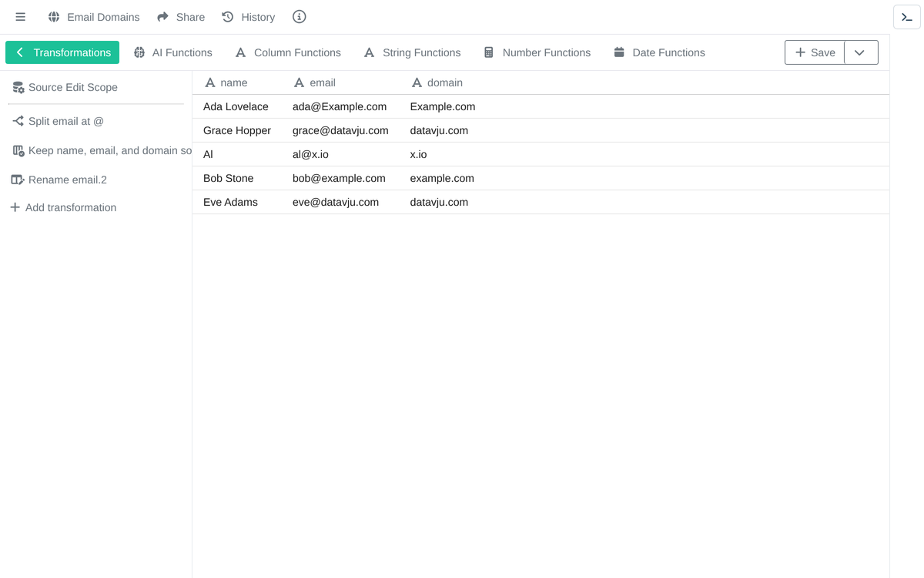Click the Share link label
Image resolution: width=924 pixels, height=578 pixels.
pyautogui.click(x=190, y=17)
